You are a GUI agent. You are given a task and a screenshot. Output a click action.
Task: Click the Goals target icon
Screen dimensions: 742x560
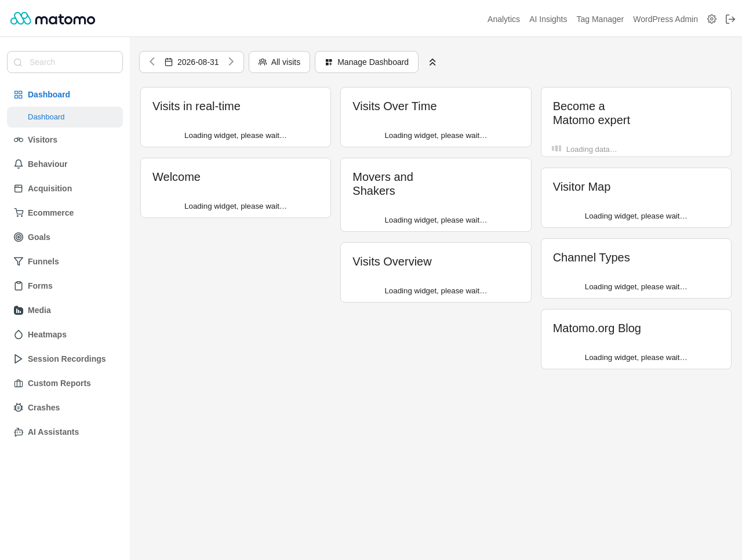pyautogui.click(x=19, y=237)
